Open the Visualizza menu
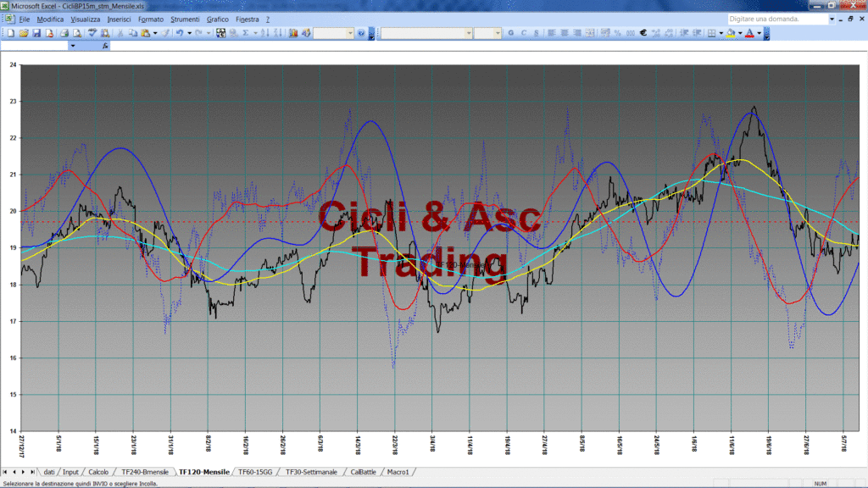This screenshot has height=488, width=868. [x=86, y=19]
